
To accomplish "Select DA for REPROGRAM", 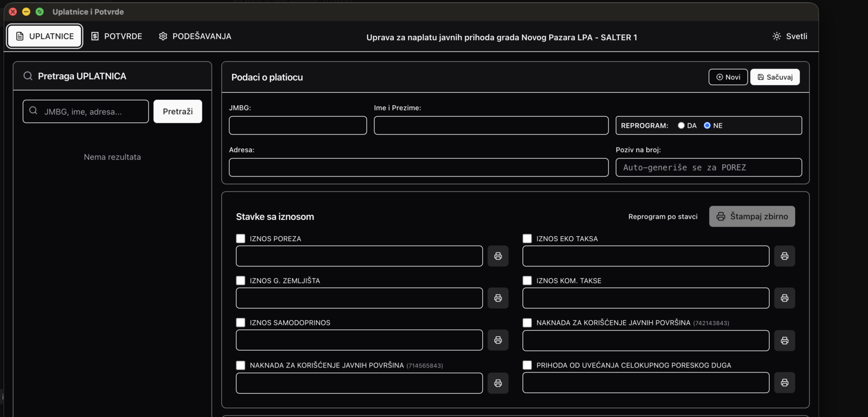I will pos(681,125).
